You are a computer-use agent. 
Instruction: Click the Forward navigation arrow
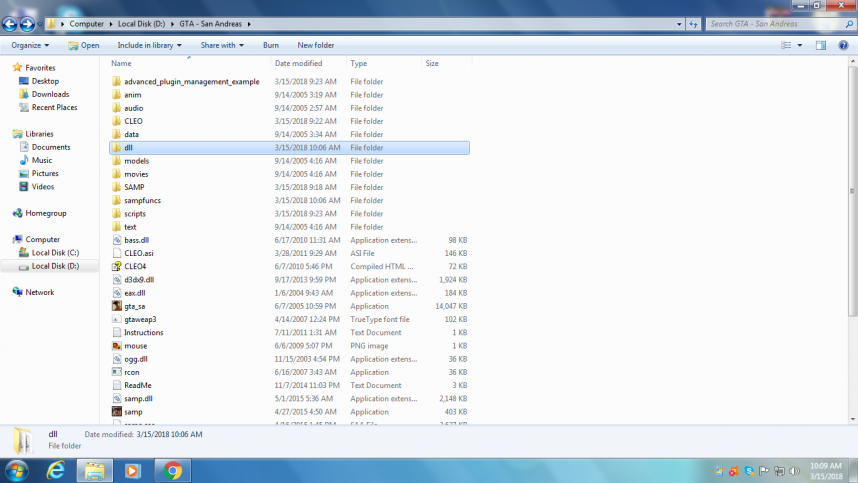[x=27, y=24]
